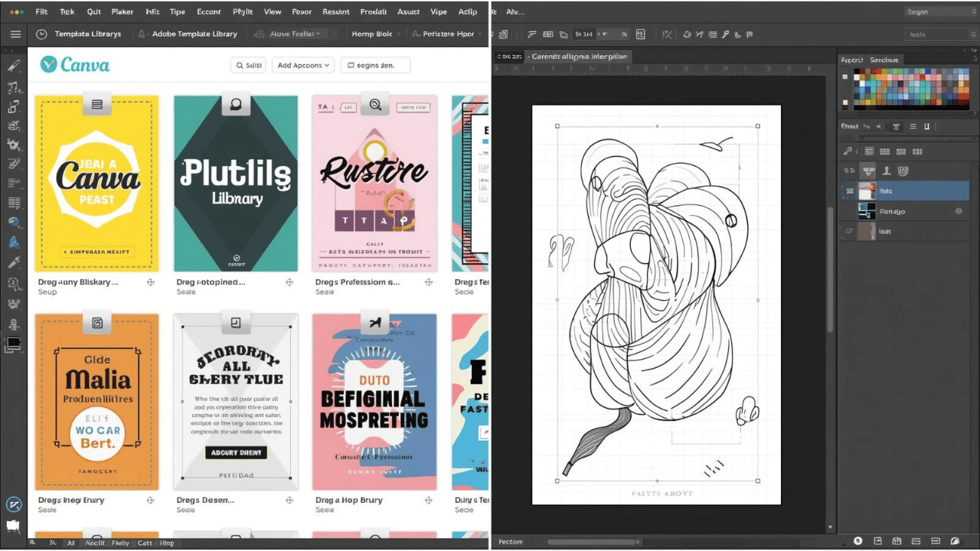Click the Canva logo icon
This screenshot has height=551, width=980.
pyautogui.click(x=48, y=65)
